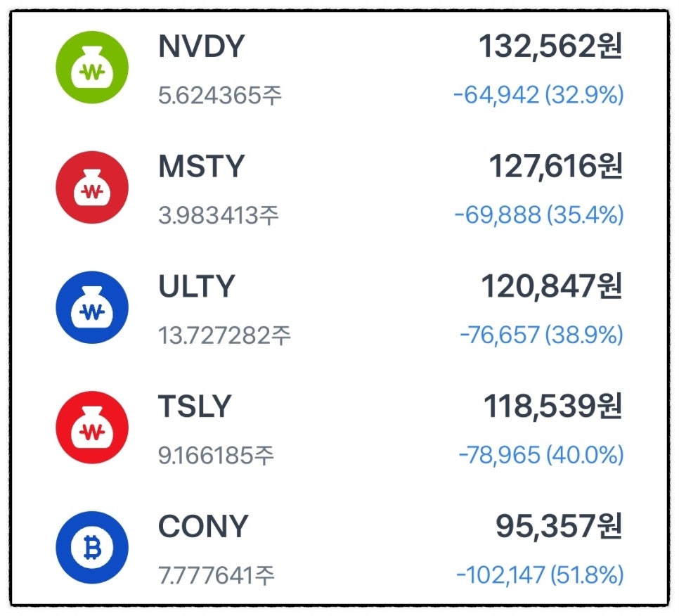Click the CONY loss -102,147 (51.8%)

540,575
